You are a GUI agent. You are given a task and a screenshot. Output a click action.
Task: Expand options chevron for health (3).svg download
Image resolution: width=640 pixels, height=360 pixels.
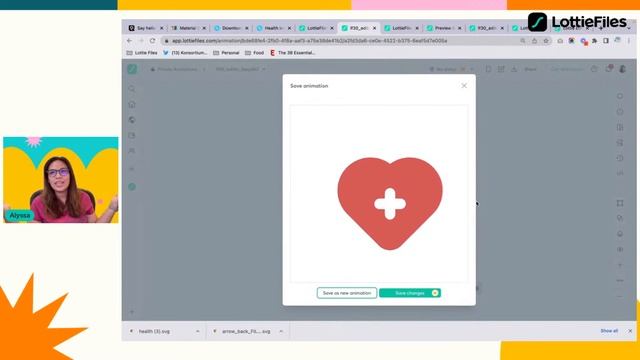(x=198, y=331)
